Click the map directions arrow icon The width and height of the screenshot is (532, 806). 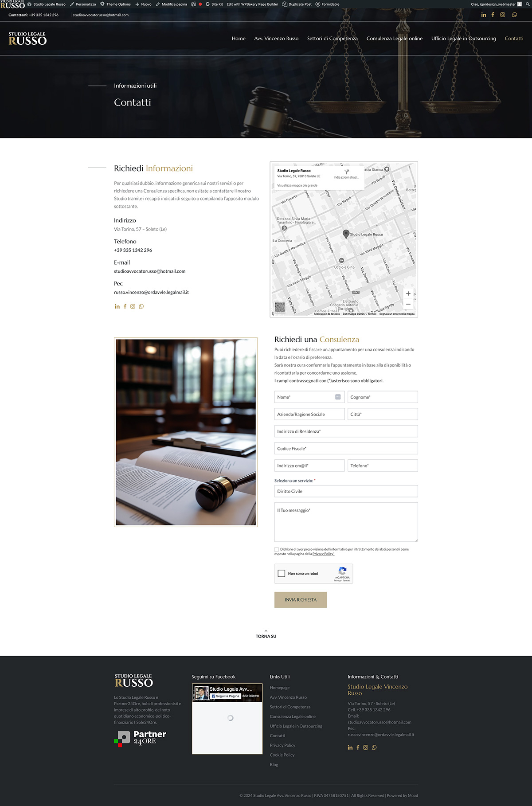(346, 172)
